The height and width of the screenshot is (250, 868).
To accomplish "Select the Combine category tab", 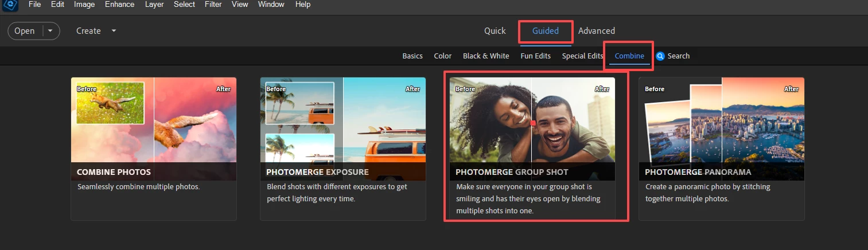I will click(x=629, y=56).
